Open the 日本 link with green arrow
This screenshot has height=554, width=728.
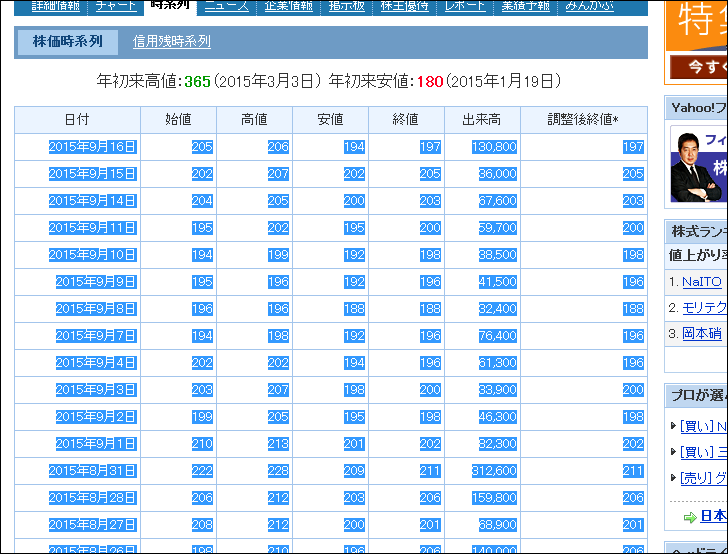(713, 516)
